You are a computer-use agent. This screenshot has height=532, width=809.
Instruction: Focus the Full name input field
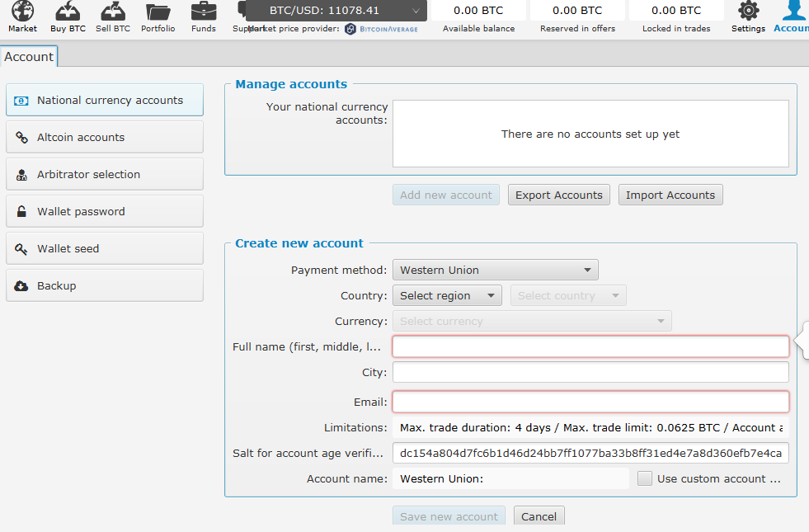click(590, 346)
